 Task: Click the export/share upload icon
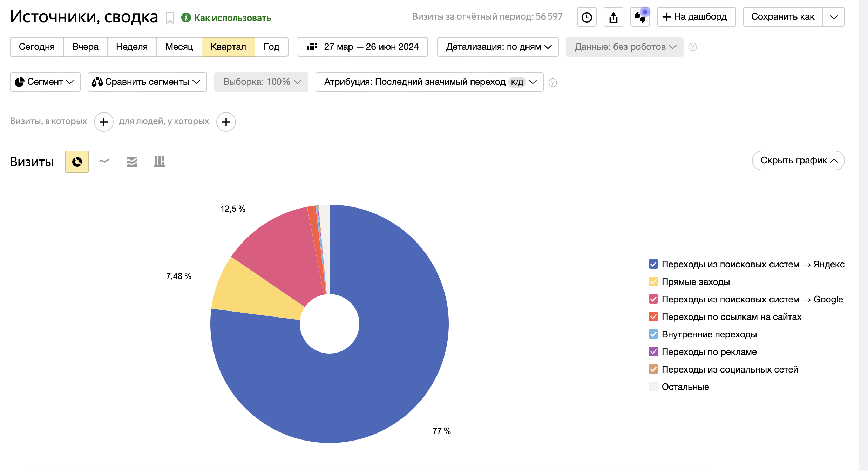click(613, 17)
